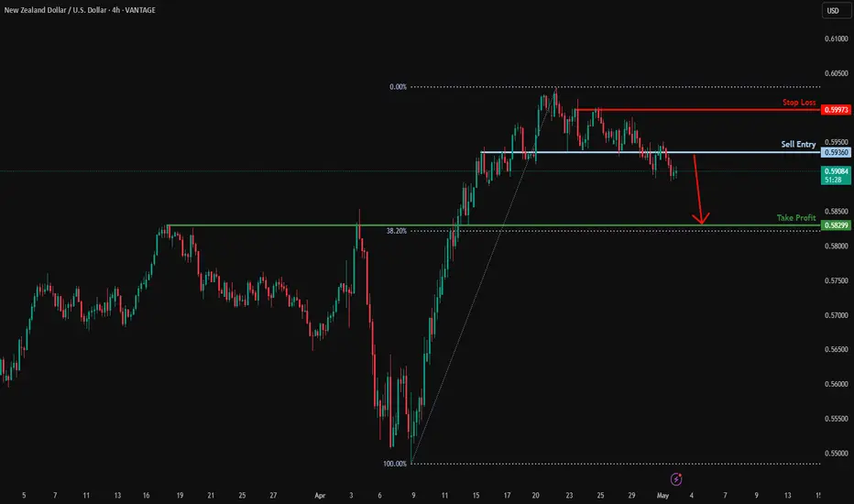Select the red Stop Loss price tag 0.59973
Viewport: 854px width, 504px height.
click(836, 110)
